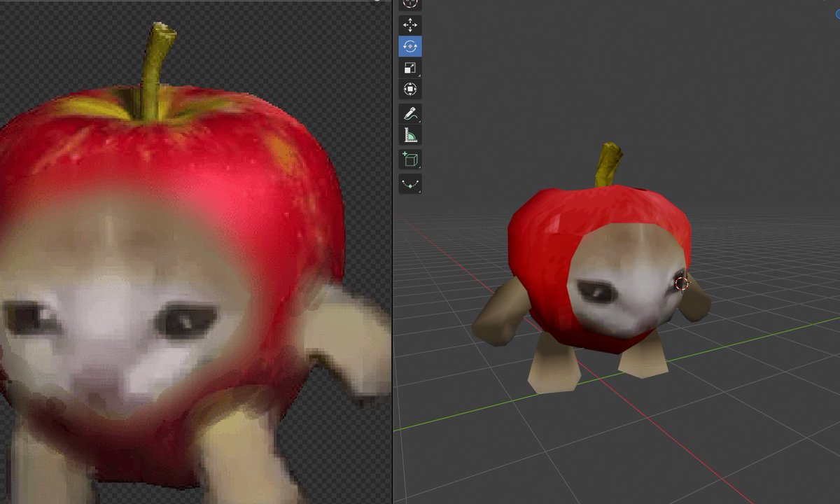Select the Annotate pencil tool
Screen dimensions: 840x504
[410, 113]
